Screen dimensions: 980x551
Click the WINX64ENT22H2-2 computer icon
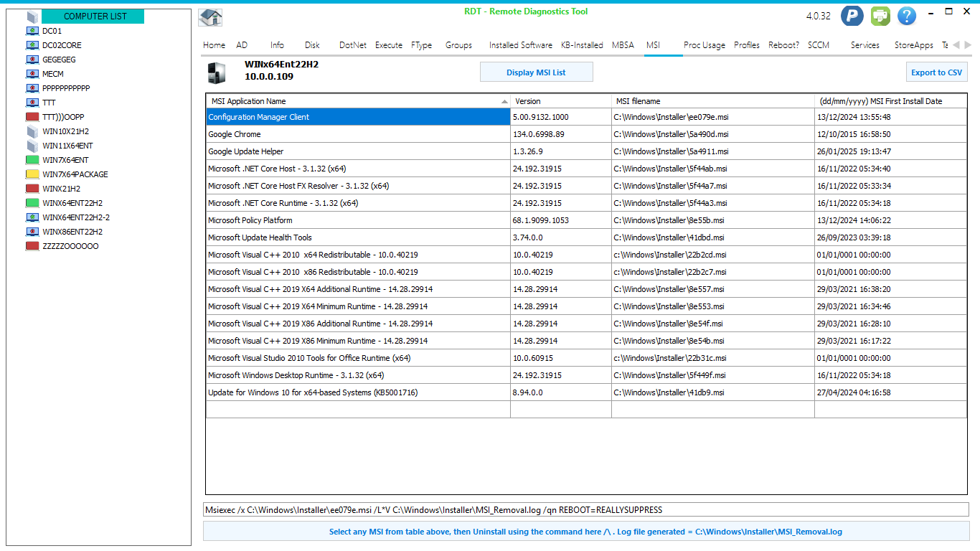(x=32, y=217)
